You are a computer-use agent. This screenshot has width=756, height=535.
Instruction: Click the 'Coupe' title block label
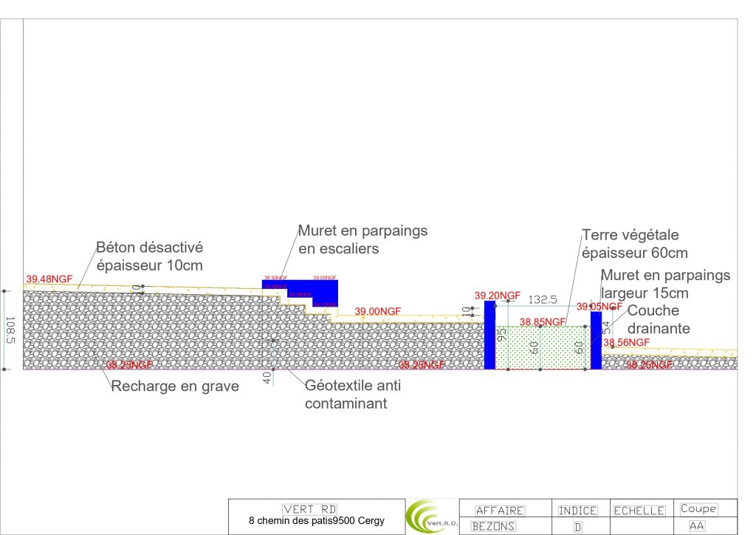click(697, 508)
